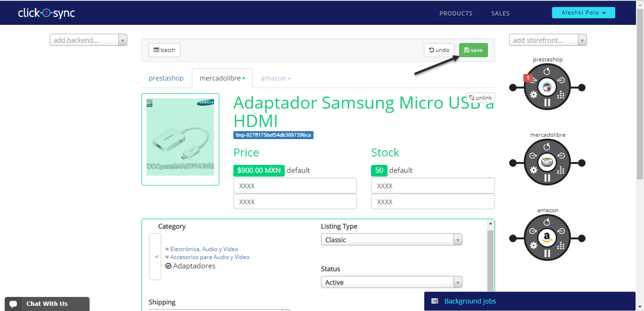
Task: Click the Background jobs list icon
Action: (435, 301)
